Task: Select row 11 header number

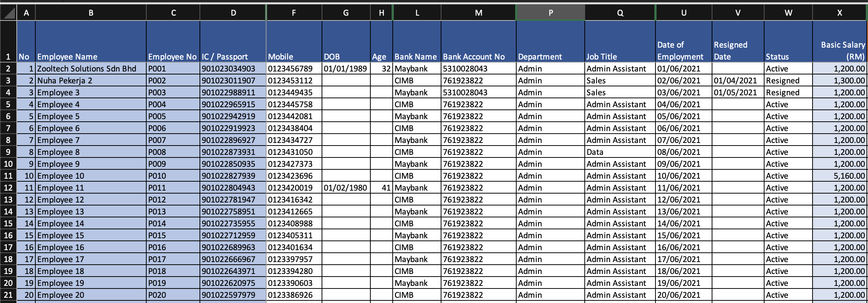Action: [8, 176]
